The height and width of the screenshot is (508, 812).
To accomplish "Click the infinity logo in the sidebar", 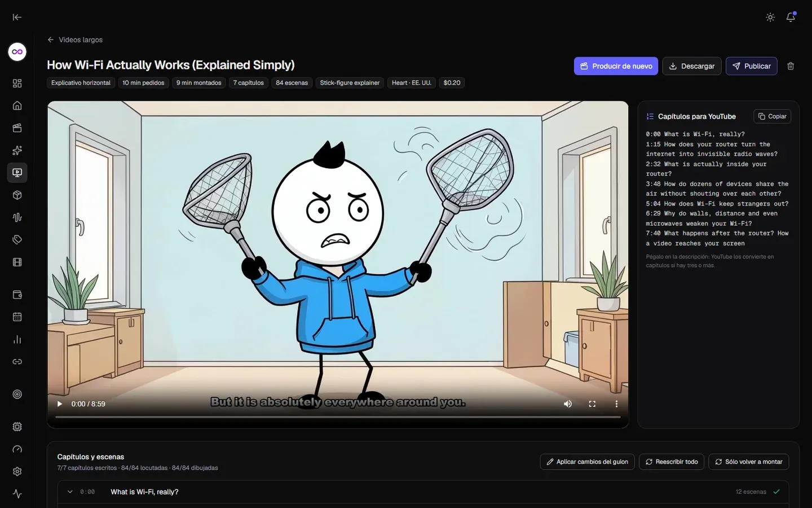I will point(17,52).
